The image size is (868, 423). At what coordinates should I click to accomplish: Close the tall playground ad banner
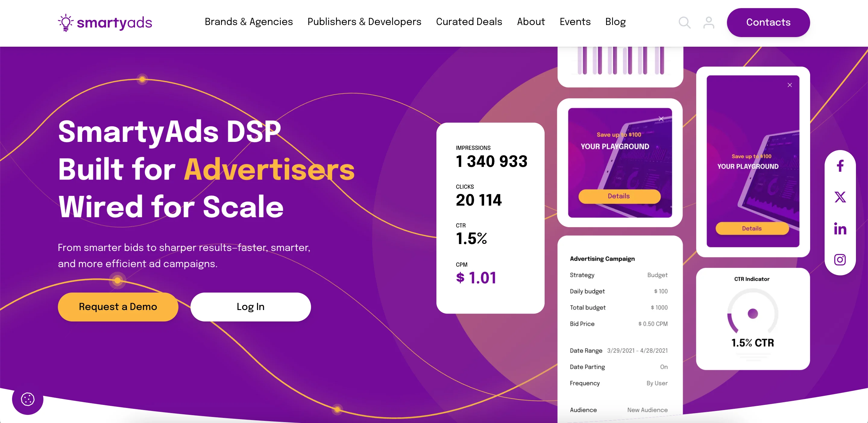point(790,85)
